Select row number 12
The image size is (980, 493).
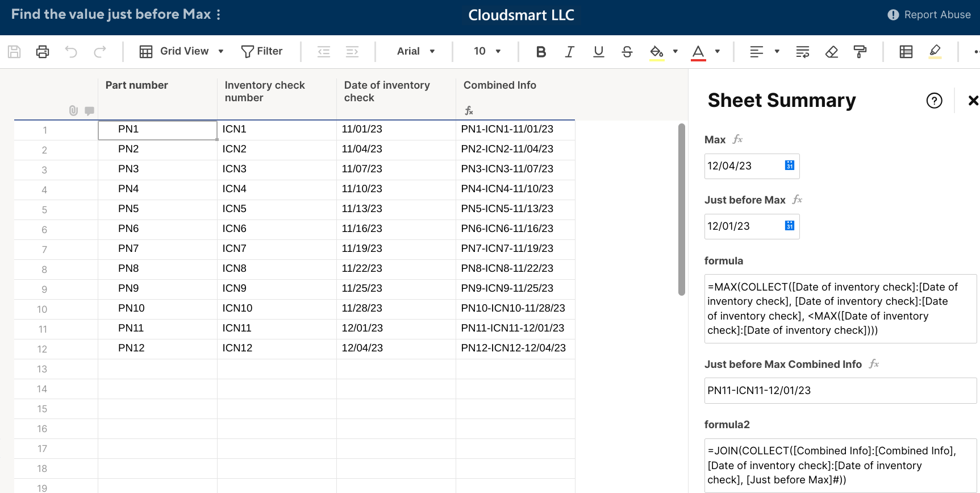(x=42, y=349)
